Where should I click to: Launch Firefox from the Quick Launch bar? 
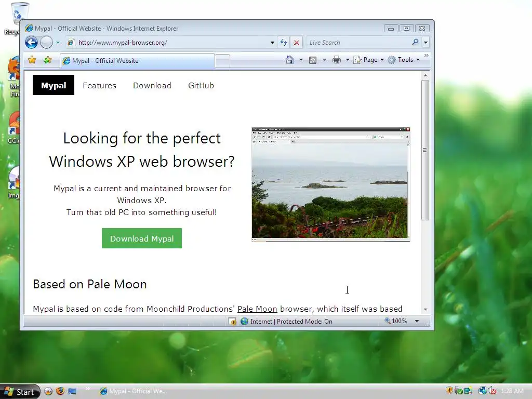point(60,391)
